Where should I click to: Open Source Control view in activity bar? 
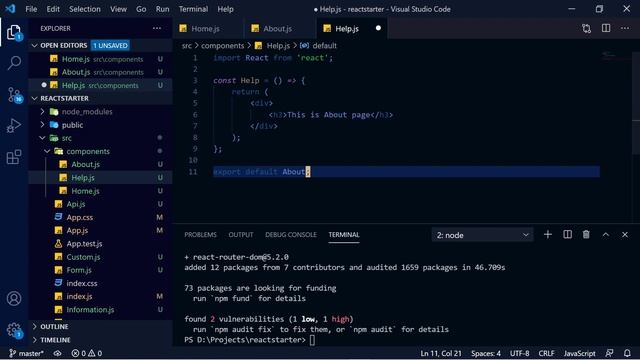click(x=15, y=95)
